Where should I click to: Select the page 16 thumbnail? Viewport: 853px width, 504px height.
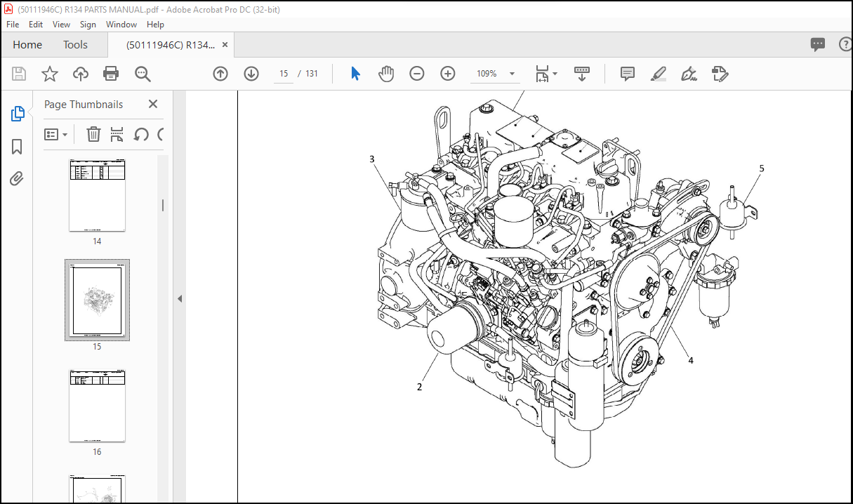(97, 406)
